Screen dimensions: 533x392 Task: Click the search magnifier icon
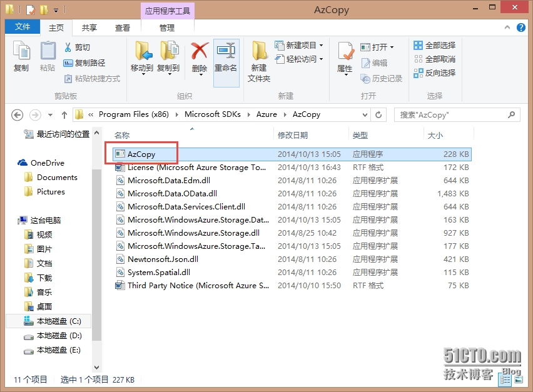(x=511, y=115)
